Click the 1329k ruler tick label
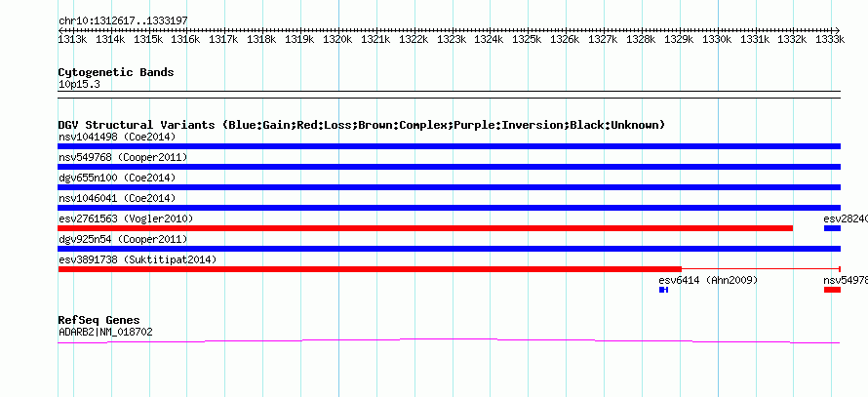Image resolution: width=868 pixels, height=397 pixels. point(678,39)
